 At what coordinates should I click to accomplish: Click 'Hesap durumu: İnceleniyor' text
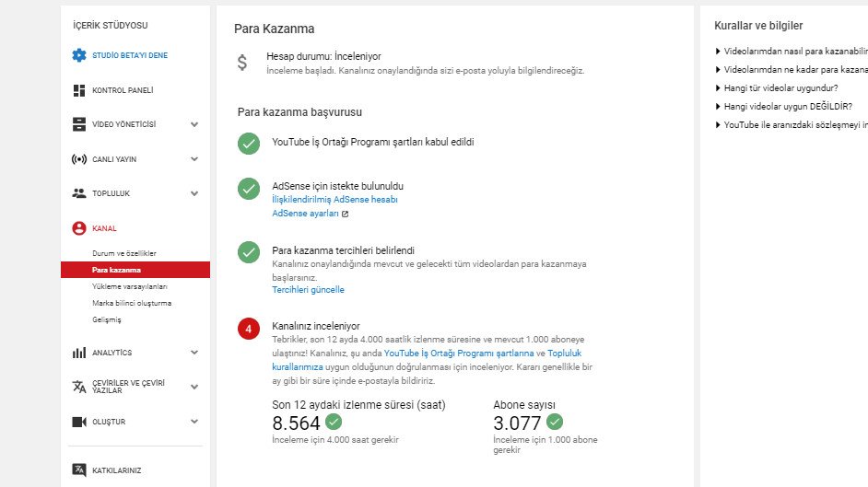pos(323,56)
